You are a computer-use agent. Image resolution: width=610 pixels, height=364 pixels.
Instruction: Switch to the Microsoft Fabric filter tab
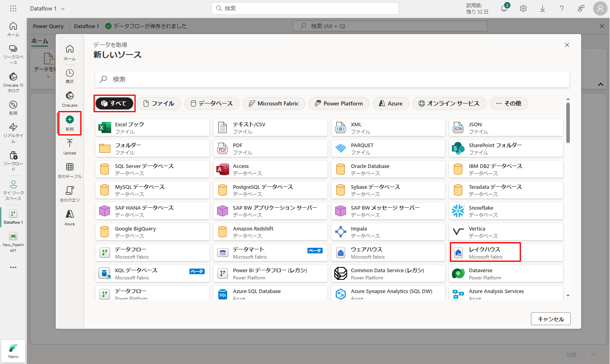pos(274,103)
